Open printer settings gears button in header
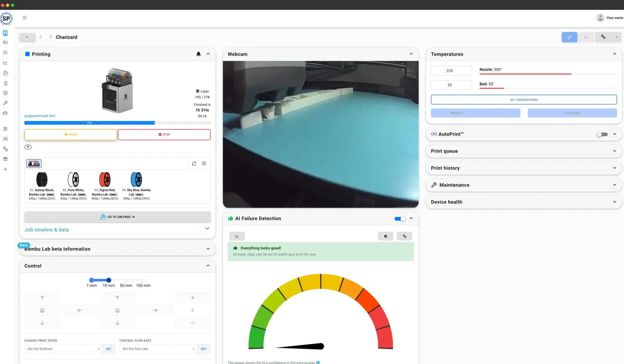Image resolution: width=624 pixels, height=364 pixels. [x=603, y=37]
